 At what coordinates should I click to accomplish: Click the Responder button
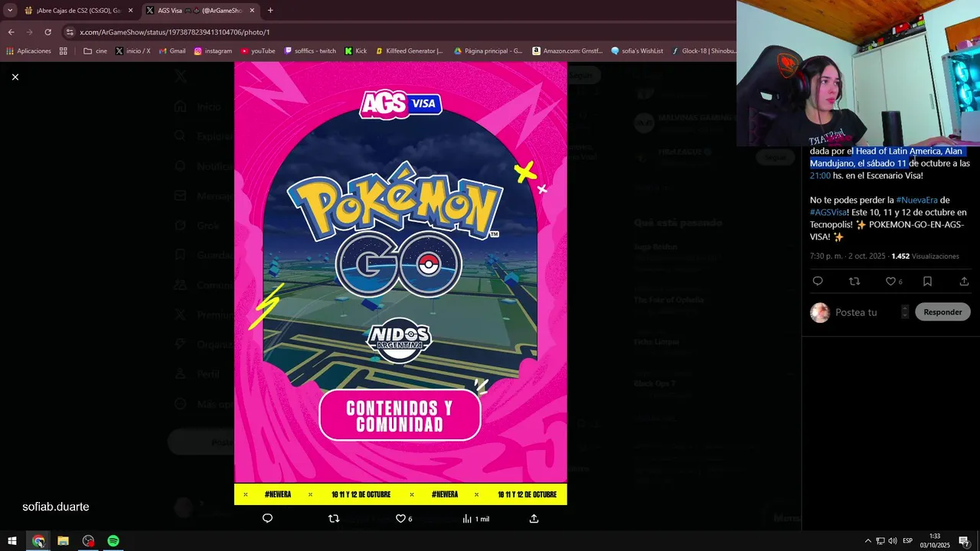tap(942, 311)
